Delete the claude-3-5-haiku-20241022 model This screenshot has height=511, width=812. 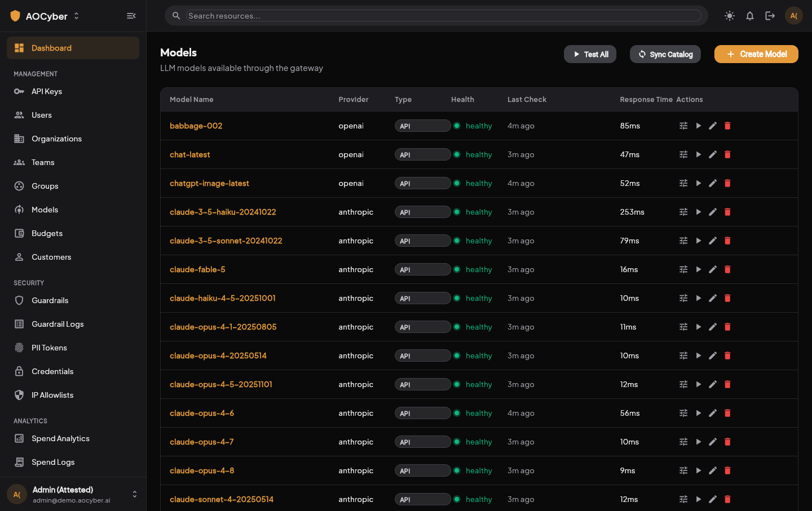[x=727, y=212]
